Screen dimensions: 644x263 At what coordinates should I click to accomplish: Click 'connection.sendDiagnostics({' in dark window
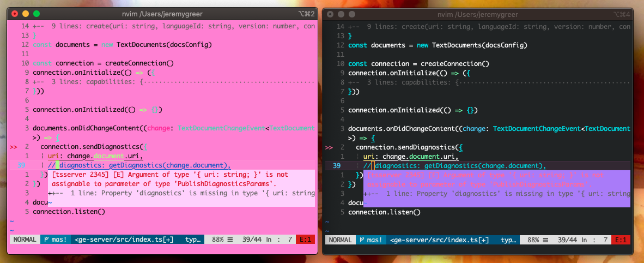[409, 147]
